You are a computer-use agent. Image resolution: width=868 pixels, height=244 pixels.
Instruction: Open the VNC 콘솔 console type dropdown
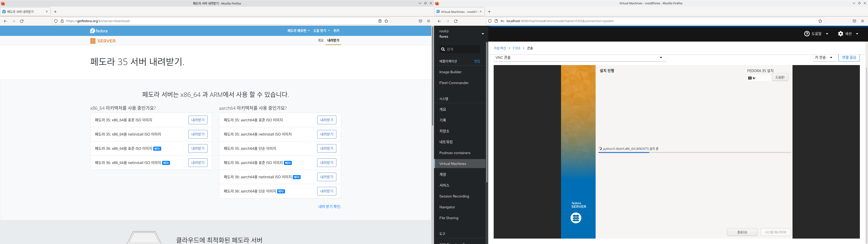580,58
